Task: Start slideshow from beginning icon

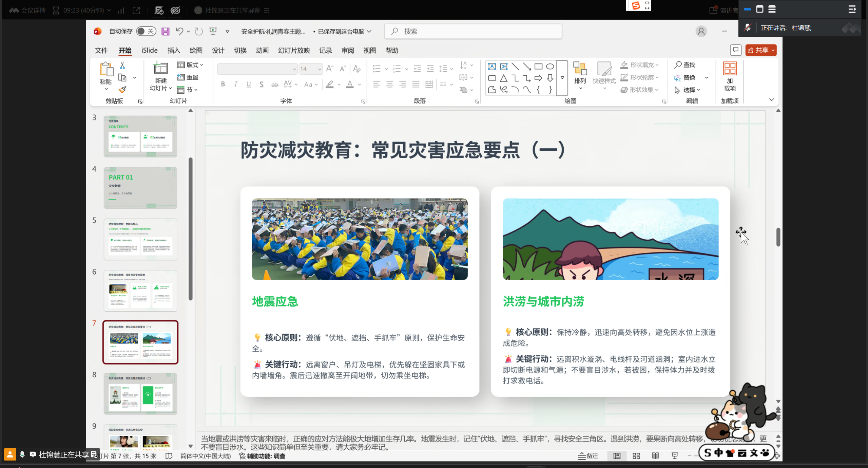Action: click(213, 32)
